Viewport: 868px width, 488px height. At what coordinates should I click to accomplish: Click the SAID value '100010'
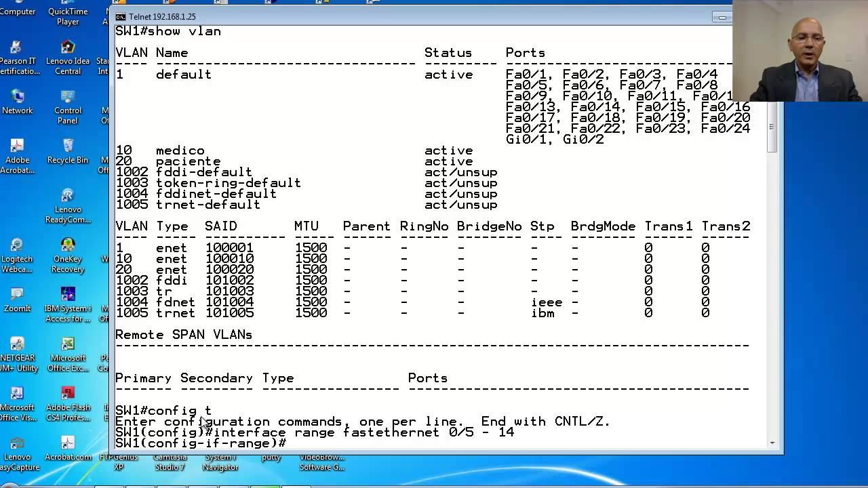pyautogui.click(x=230, y=259)
